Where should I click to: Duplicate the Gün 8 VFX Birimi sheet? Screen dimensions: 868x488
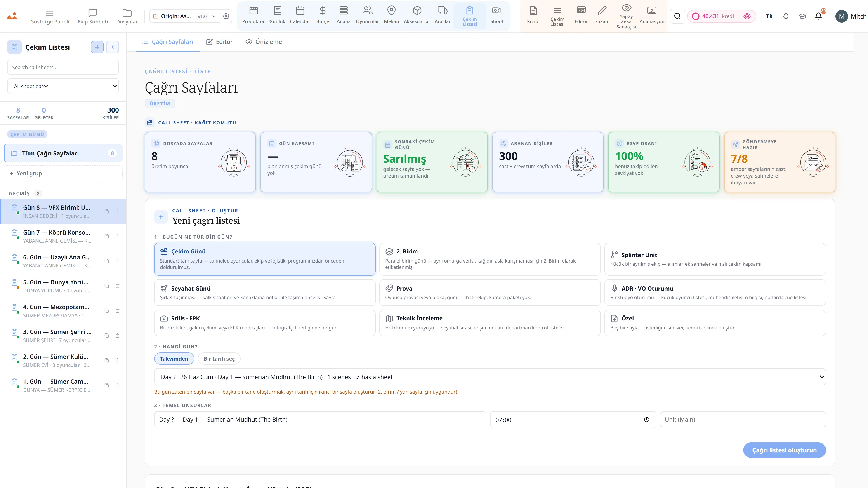coord(106,211)
